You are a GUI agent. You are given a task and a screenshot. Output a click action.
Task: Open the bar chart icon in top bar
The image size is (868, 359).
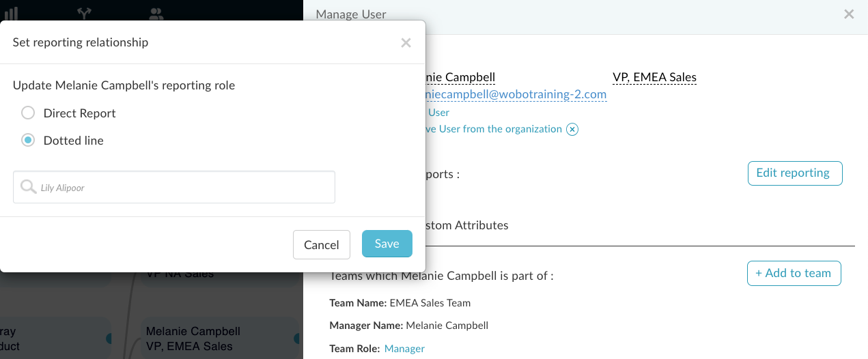10,13
